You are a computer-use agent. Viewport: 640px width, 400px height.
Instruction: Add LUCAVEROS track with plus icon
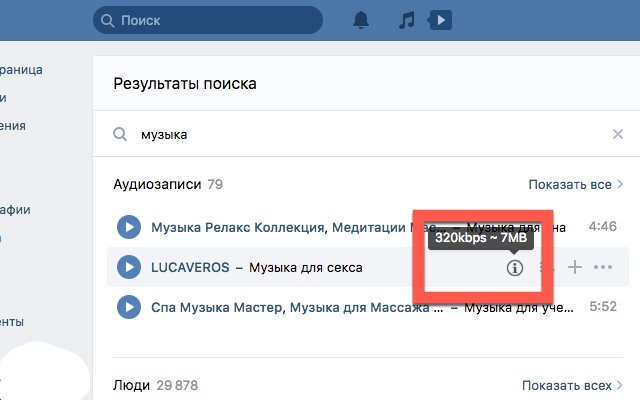(575, 267)
